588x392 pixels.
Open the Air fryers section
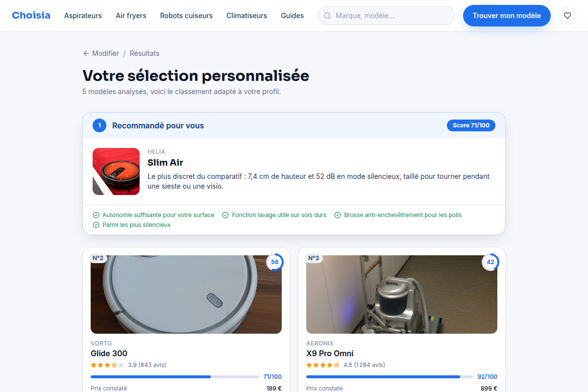tap(131, 16)
